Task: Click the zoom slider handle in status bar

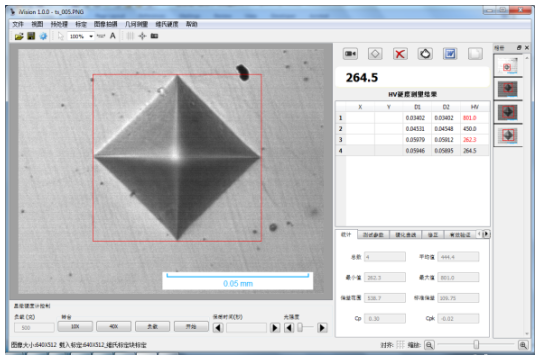Action: 476,344
